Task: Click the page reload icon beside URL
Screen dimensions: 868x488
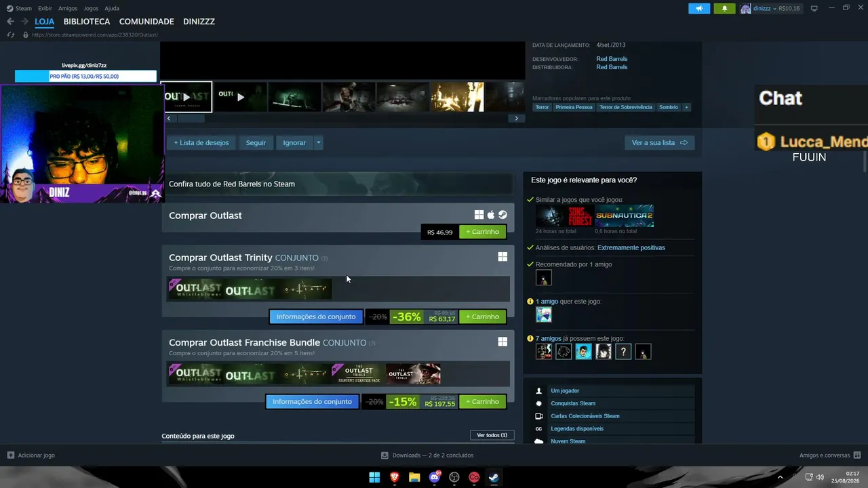Action: [x=11, y=35]
